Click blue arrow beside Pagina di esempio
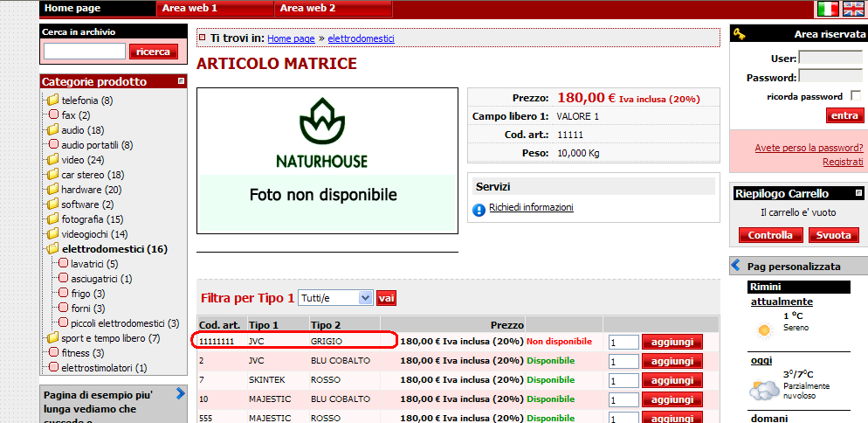This screenshot has width=868, height=423. click(x=181, y=393)
